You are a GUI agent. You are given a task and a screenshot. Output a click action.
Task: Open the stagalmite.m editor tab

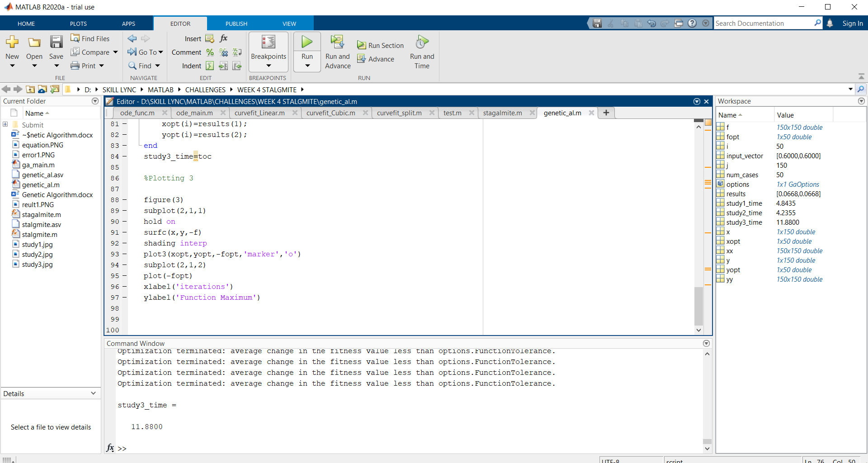502,113
